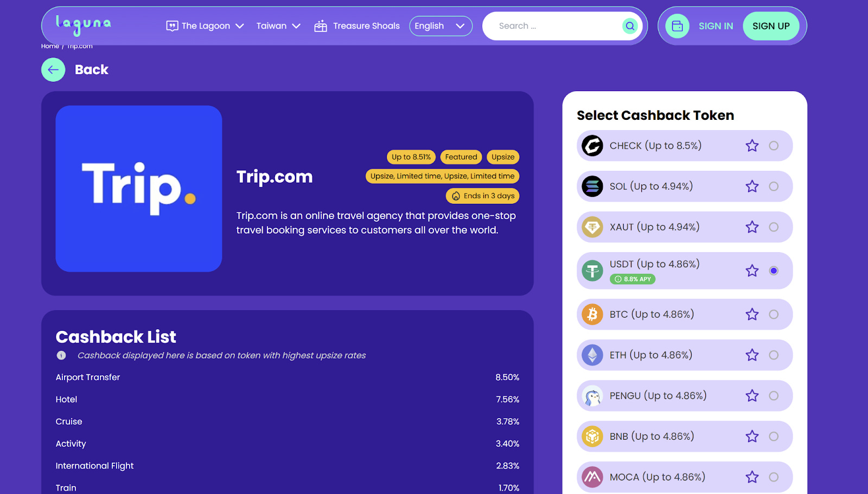Viewport: 868px width, 494px height.
Task: Open Treasure Shoals page
Action: coord(357,26)
